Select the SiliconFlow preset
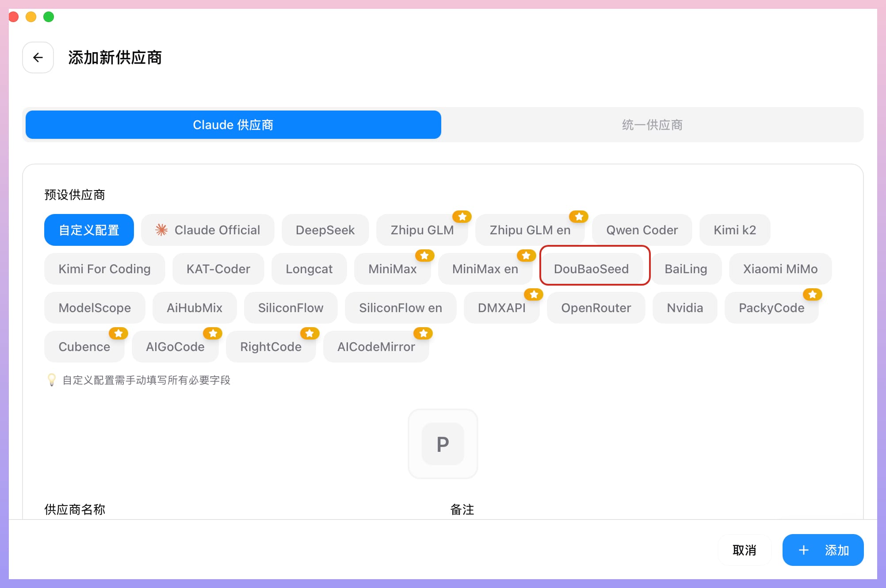886x588 pixels. pyautogui.click(x=290, y=308)
